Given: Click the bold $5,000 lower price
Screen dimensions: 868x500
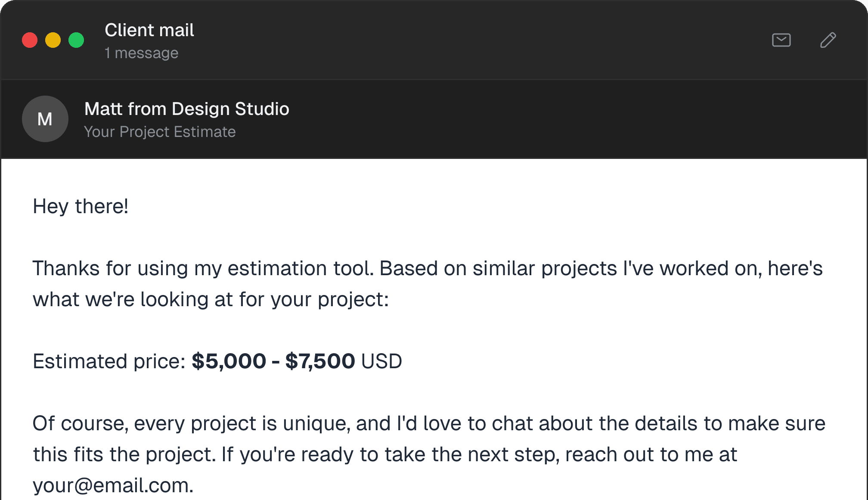Looking at the screenshot, I should (x=229, y=361).
